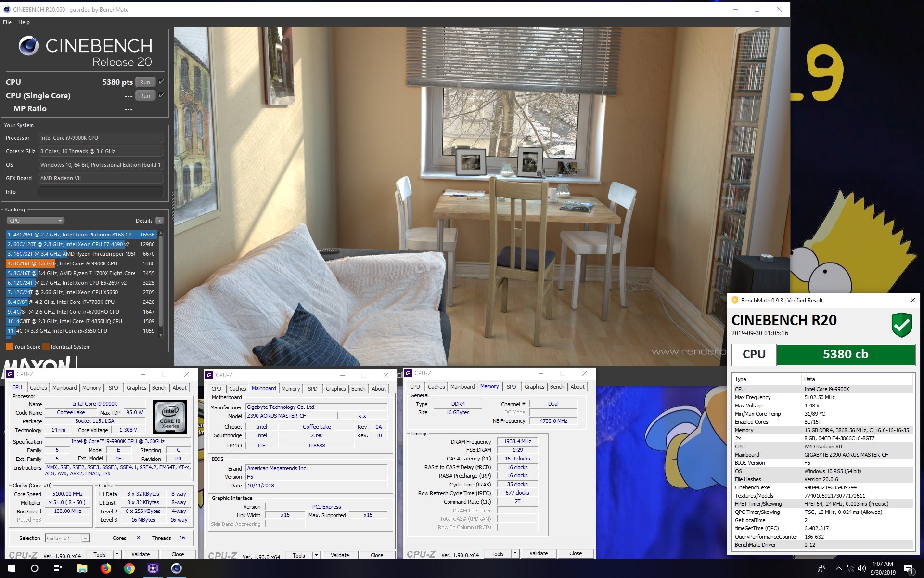Viewport: 924px width, 578px height.
Task: Expand Tools dropdown arrow in Memory CPU-Z
Action: pyautogui.click(x=515, y=553)
